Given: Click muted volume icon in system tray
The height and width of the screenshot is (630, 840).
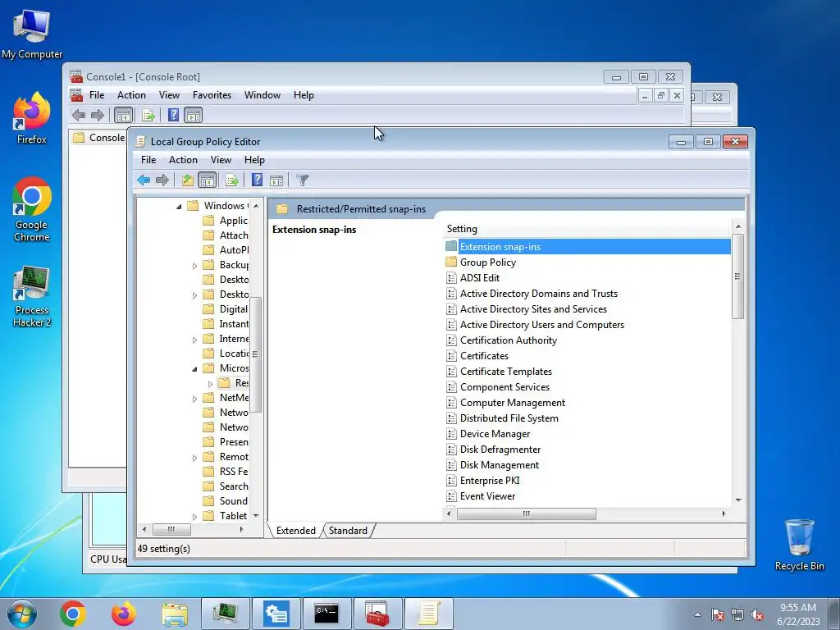Looking at the screenshot, I should click(757, 615).
